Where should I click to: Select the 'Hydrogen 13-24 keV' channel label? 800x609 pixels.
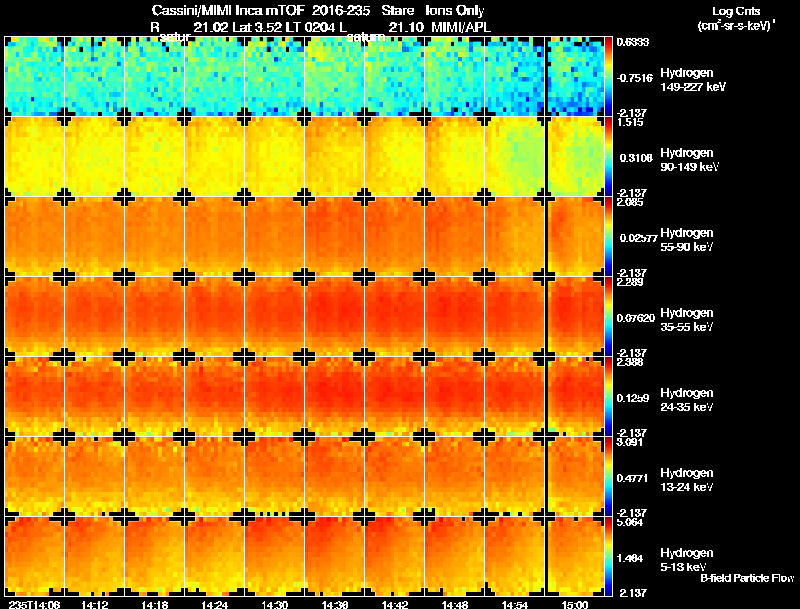[687, 480]
